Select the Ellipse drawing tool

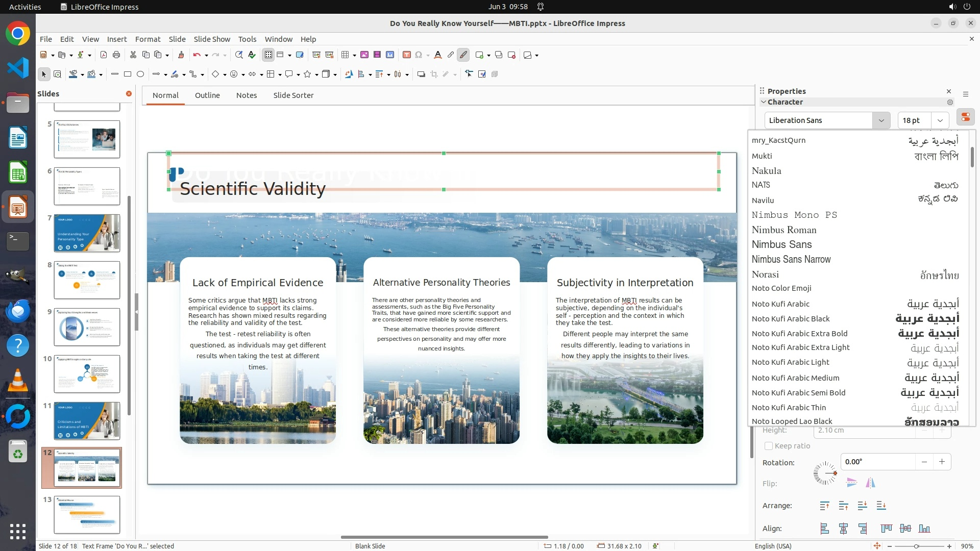pyautogui.click(x=140, y=74)
